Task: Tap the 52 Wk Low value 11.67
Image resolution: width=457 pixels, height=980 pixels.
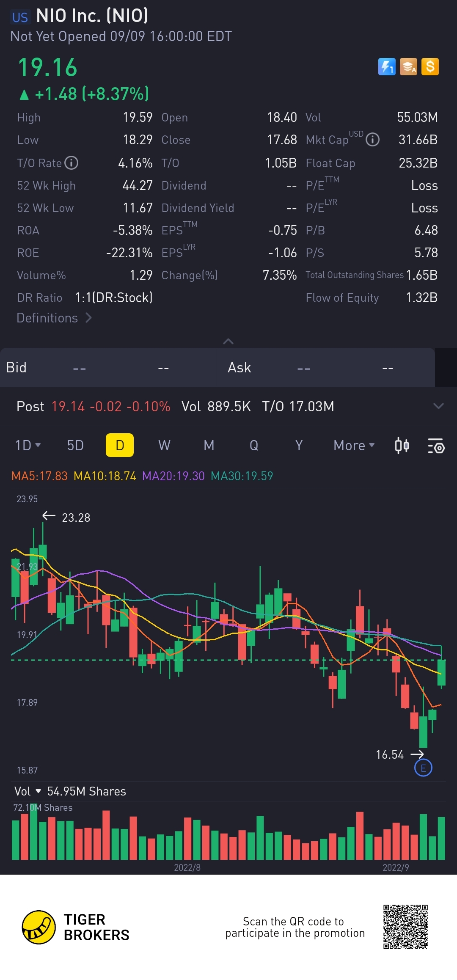Action: click(138, 208)
